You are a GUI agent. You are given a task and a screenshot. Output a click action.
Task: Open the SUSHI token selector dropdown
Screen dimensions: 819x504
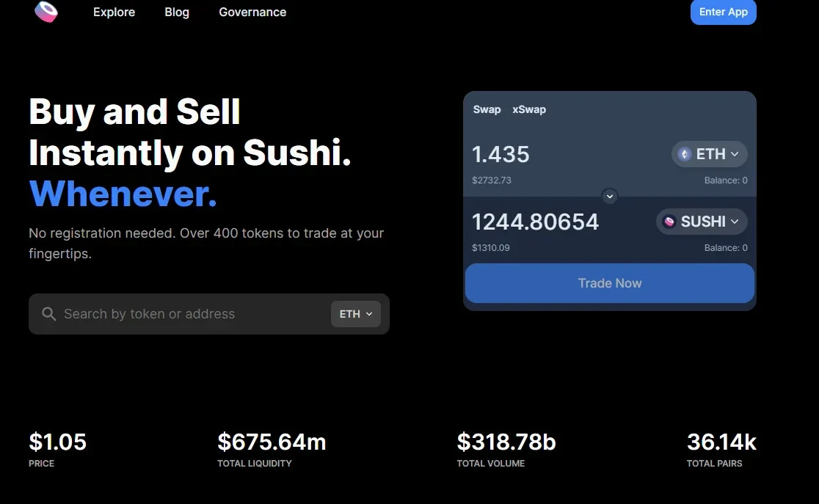[x=702, y=222]
